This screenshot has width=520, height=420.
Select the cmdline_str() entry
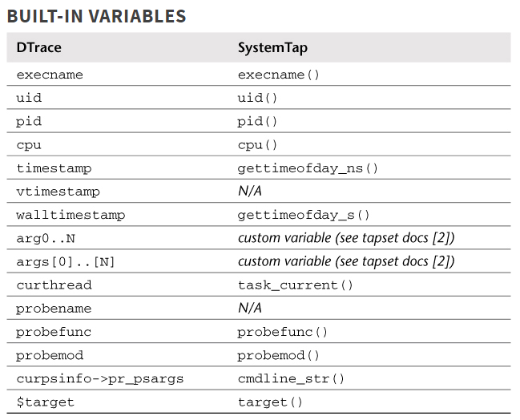pyautogui.click(x=291, y=378)
